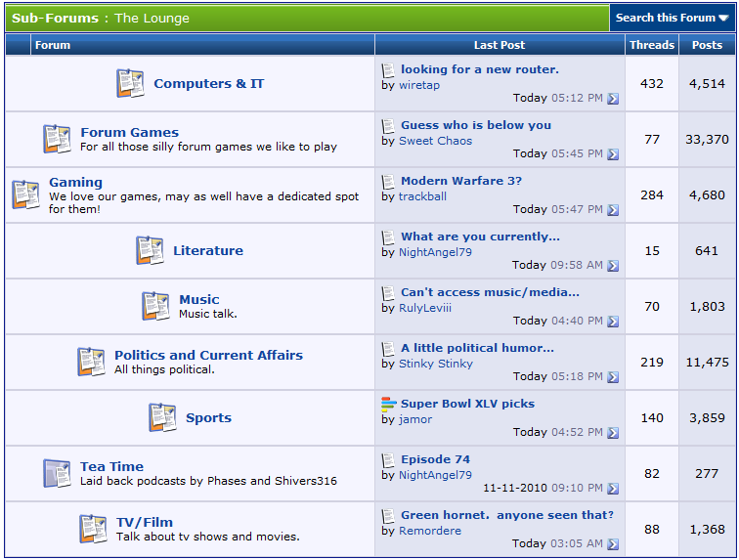The image size is (739, 560).
Task: Click post icon beside 'looking for a new router'
Action: click(388, 70)
